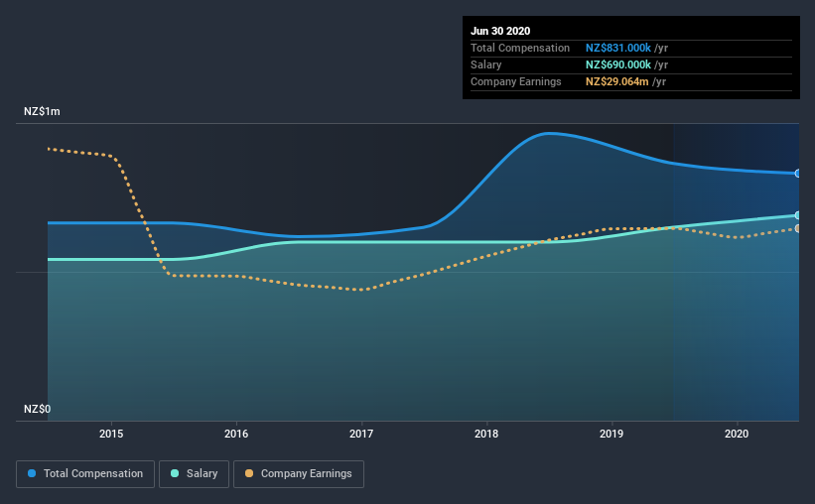Click the 2019 x-axis label
Screen dimensions: 815x504
point(611,434)
